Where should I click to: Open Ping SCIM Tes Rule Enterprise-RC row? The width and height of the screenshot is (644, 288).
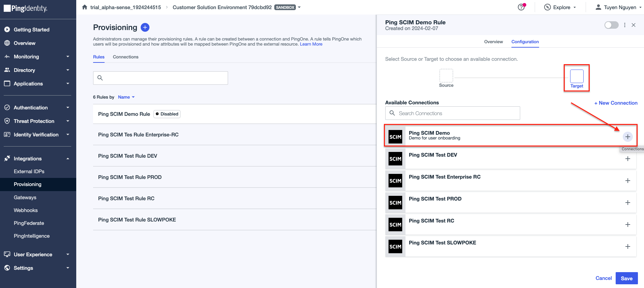coord(235,135)
